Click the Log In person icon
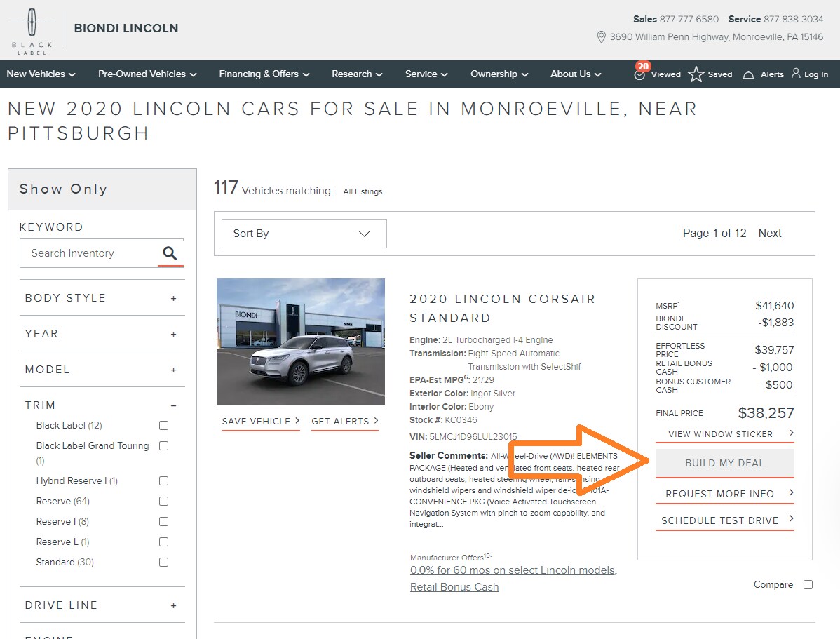Image resolution: width=840 pixels, height=639 pixels. click(796, 73)
